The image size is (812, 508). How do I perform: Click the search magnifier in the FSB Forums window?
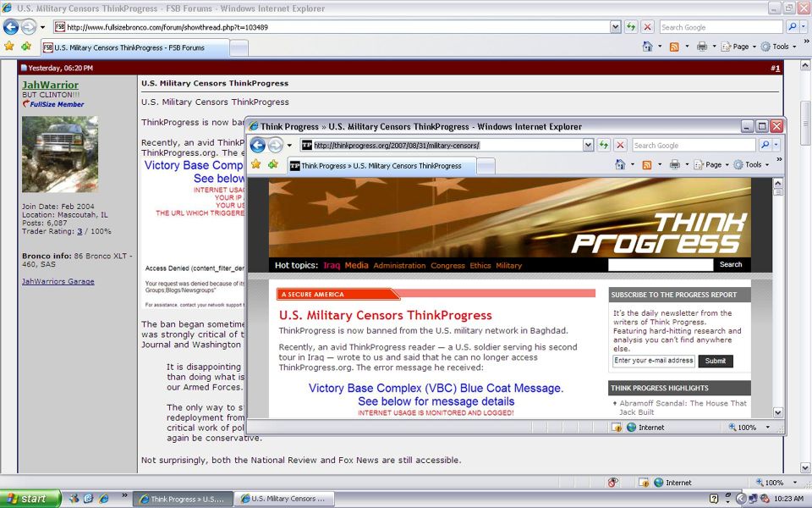(792, 27)
